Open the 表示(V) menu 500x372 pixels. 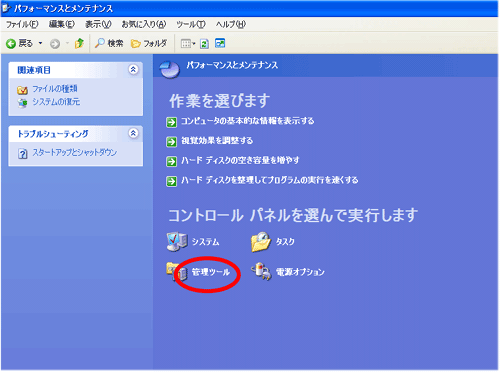click(x=98, y=24)
